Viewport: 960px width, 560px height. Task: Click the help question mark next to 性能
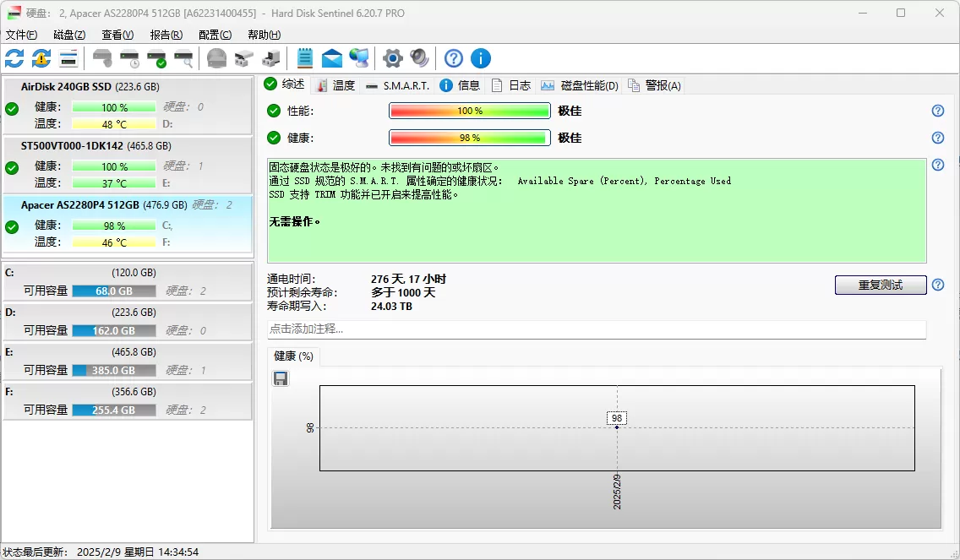pos(936,110)
